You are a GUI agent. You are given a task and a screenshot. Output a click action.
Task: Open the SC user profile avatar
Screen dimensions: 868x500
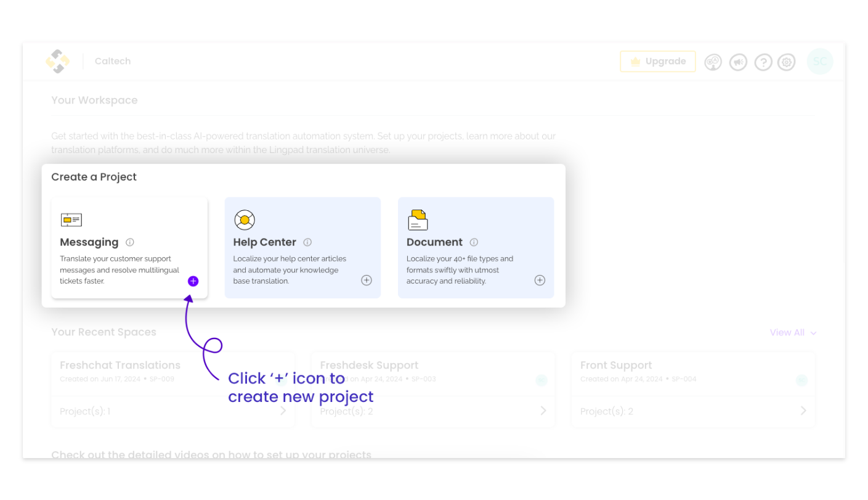pyautogui.click(x=819, y=61)
